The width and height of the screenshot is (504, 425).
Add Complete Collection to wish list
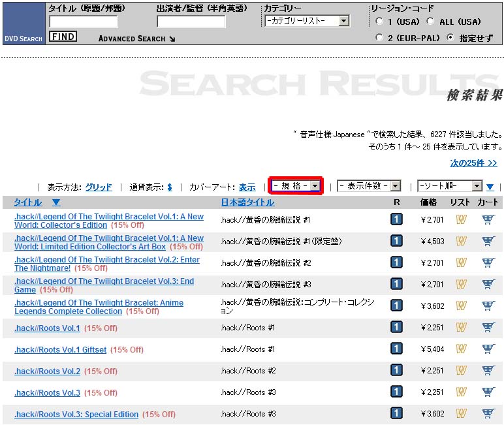(x=461, y=306)
